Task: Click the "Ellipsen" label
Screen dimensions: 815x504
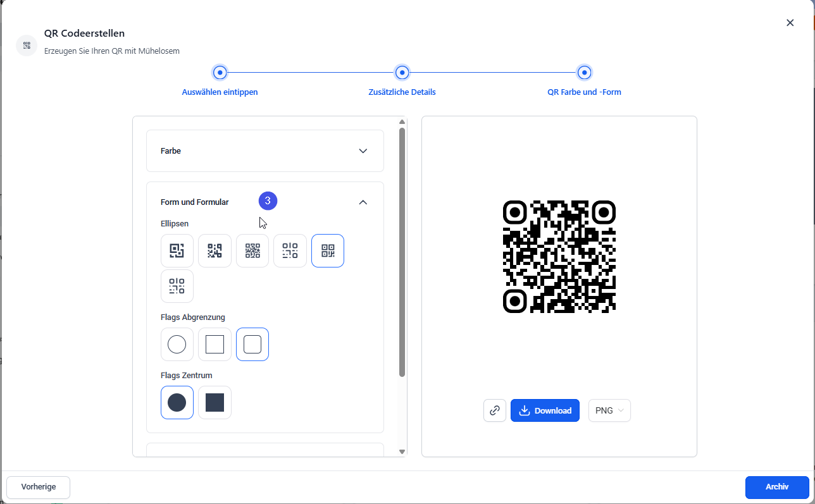Action: click(175, 223)
